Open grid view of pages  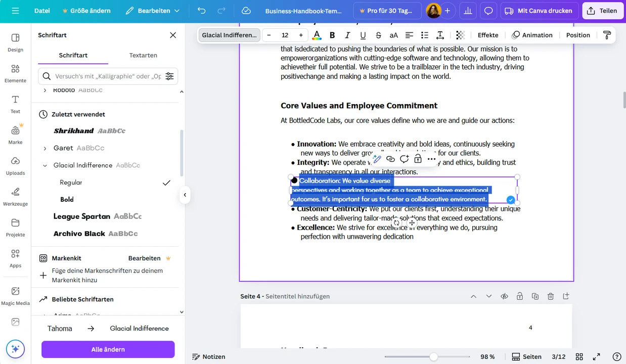coord(579,356)
